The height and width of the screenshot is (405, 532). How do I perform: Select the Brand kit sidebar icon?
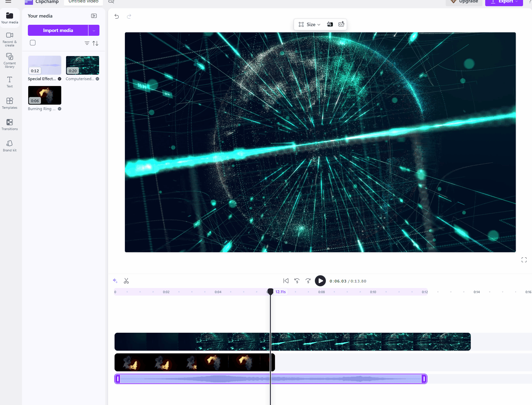[x=9, y=145]
